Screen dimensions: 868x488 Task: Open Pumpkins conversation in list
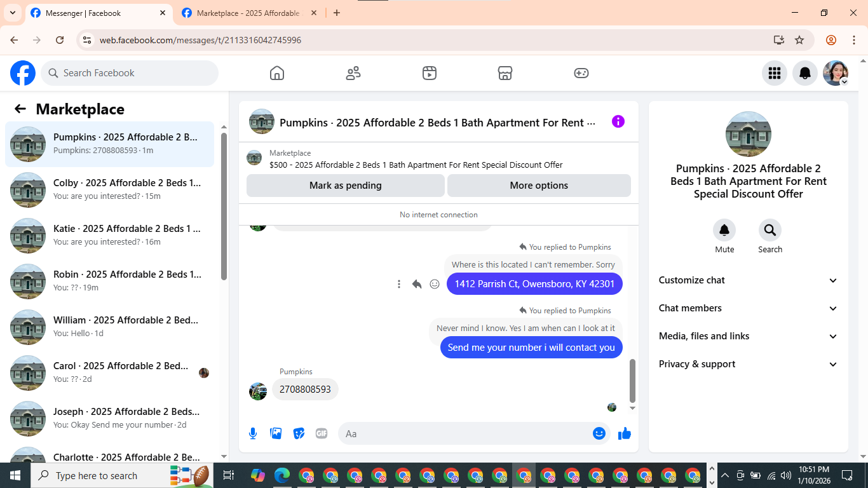point(110,144)
